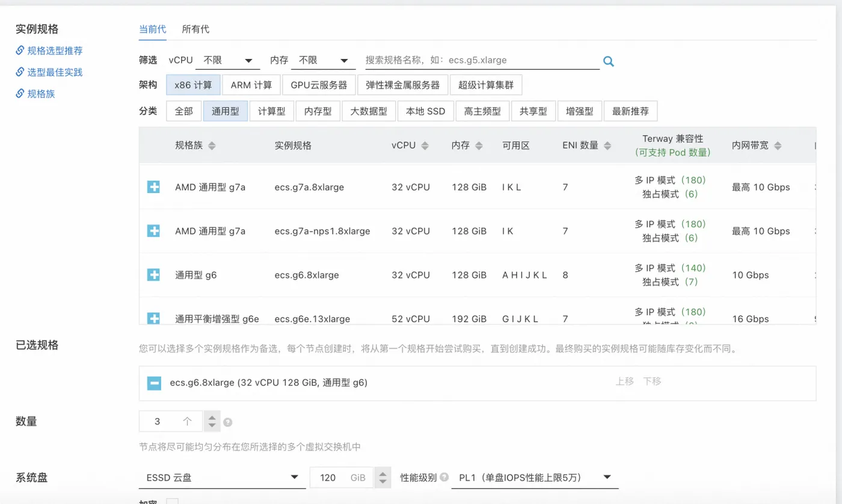Sort the 内存 column

point(479,146)
